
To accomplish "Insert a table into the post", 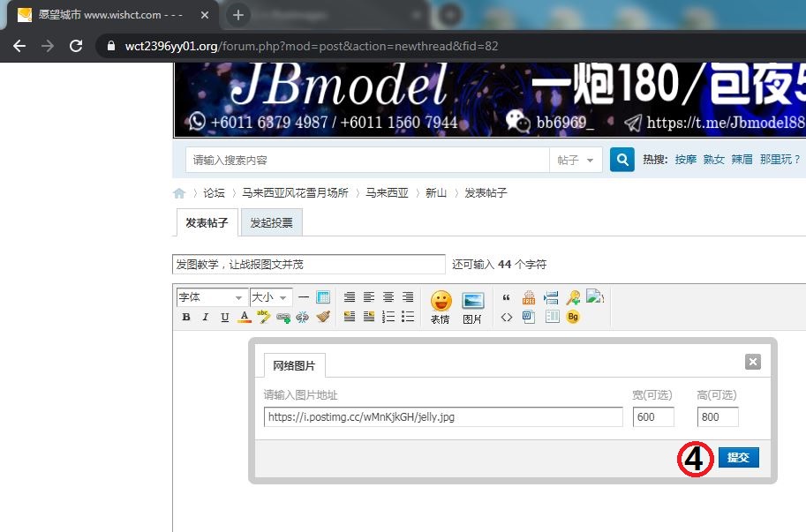I will click(323, 297).
